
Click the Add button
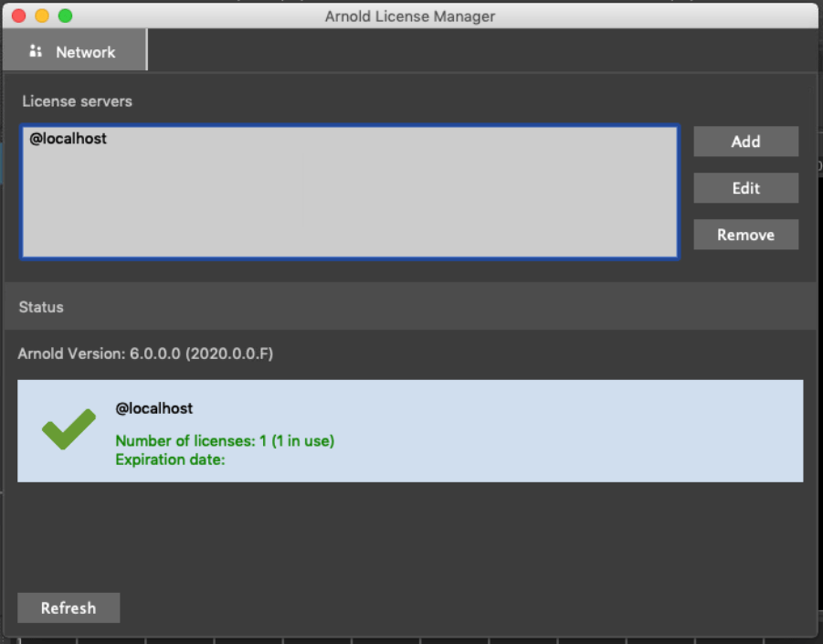(745, 142)
